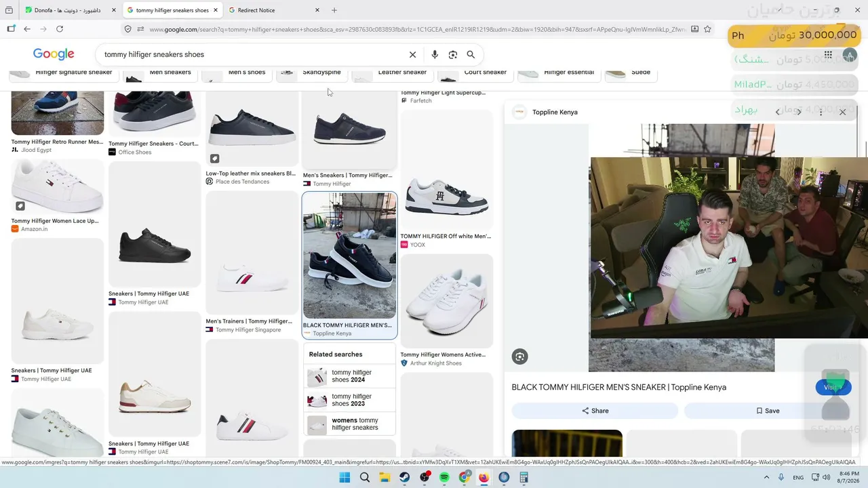Screen dimensions: 868x488
Task: Search inside the preview image with Lens
Action: click(x=520, y=357)
